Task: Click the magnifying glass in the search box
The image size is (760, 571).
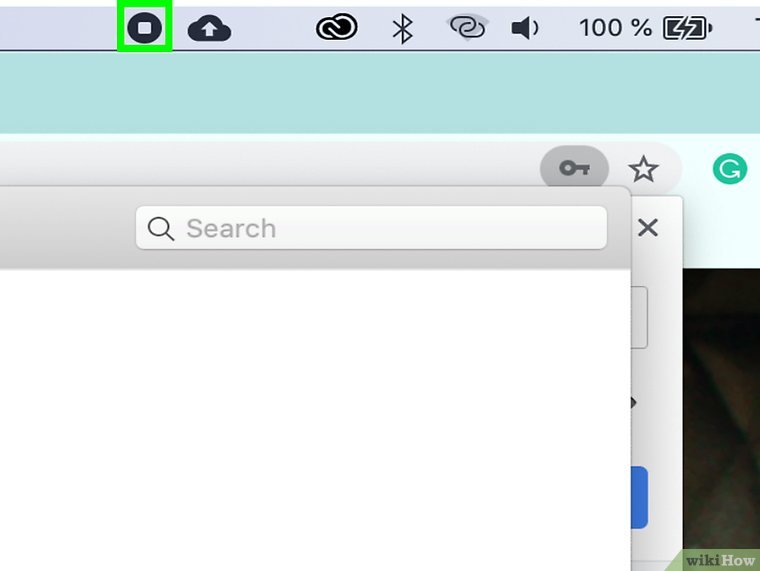Action: tap(161, 228)
